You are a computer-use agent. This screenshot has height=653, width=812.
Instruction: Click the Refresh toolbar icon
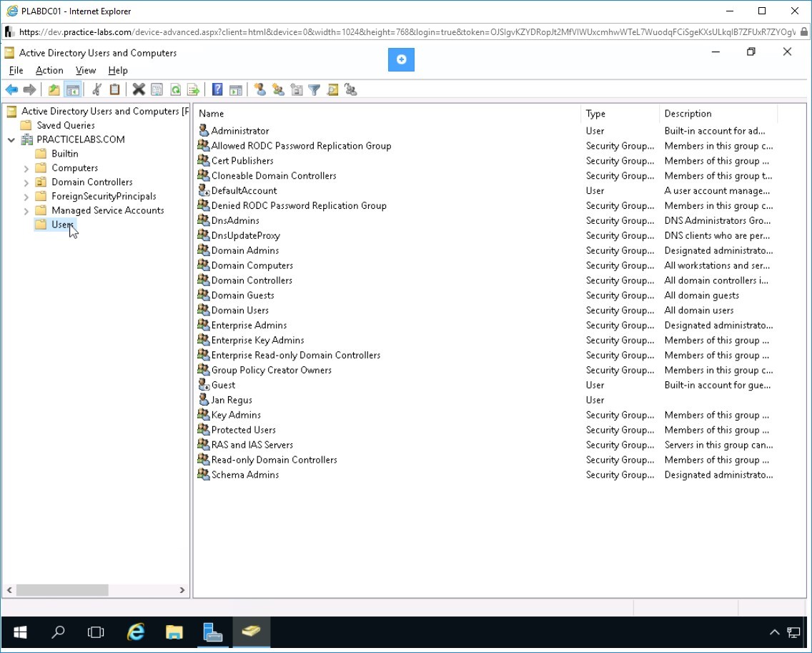click(x=176, y=89)
